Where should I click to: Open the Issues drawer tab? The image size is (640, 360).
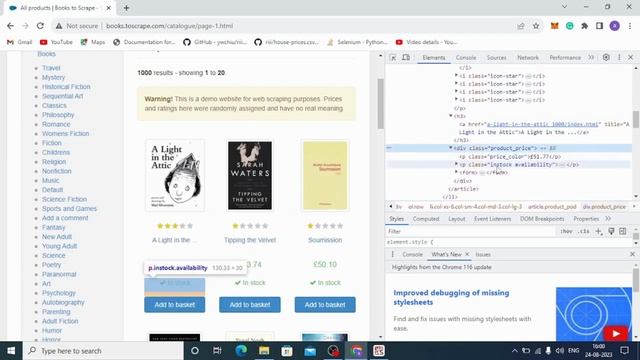pos(483,254)
